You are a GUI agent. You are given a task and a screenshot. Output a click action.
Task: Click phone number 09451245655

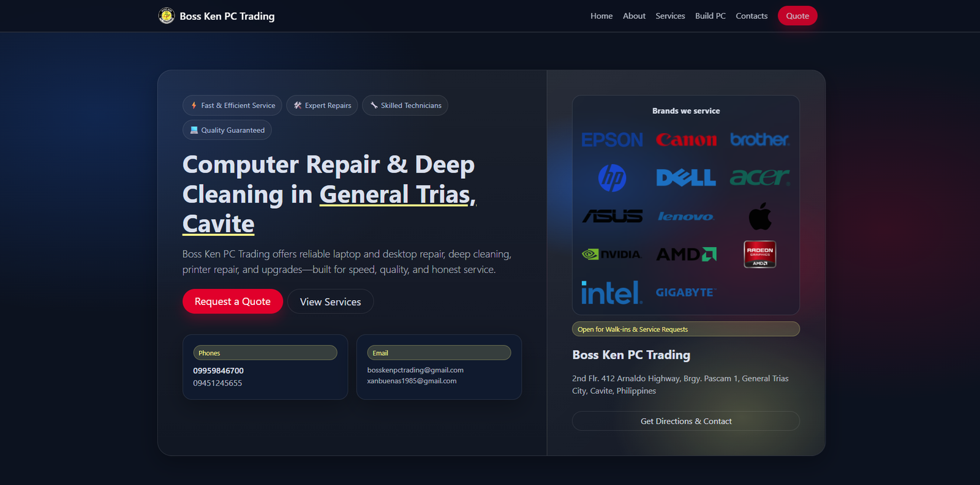[x=217, y=383]
